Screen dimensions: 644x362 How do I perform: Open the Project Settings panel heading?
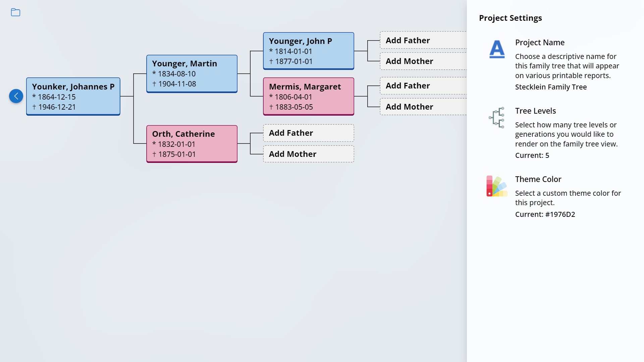coord(510,18)
